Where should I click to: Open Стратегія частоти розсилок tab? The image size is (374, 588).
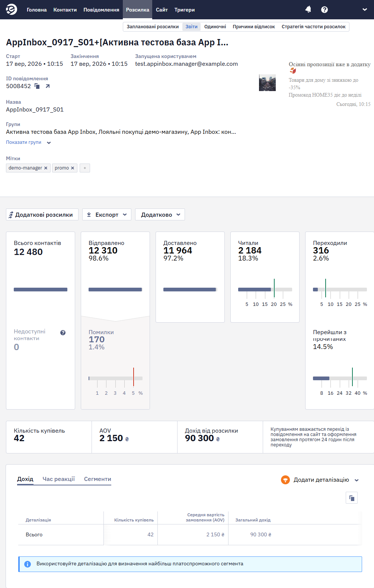(314, 27)
